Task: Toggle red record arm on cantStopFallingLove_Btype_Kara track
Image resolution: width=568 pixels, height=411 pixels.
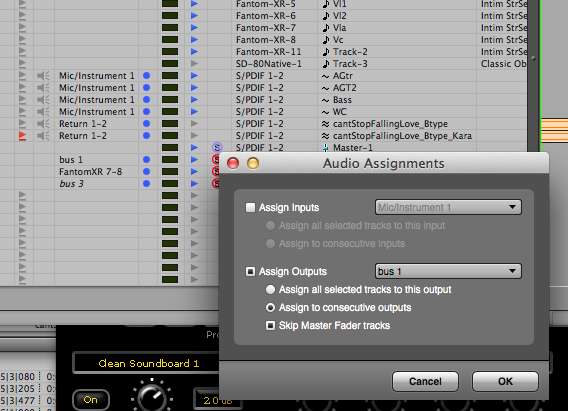Action: click(x=22, y=136)
